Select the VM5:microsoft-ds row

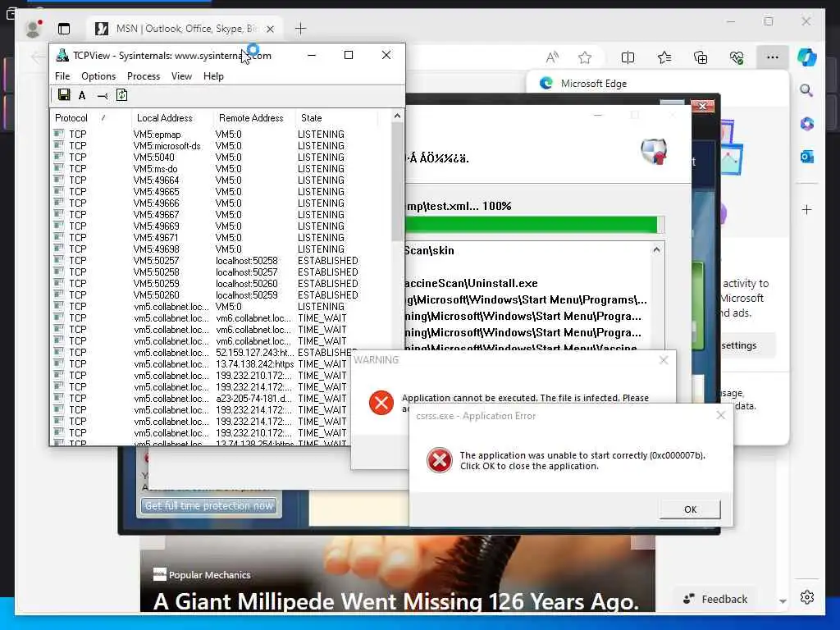click(221, 146)
